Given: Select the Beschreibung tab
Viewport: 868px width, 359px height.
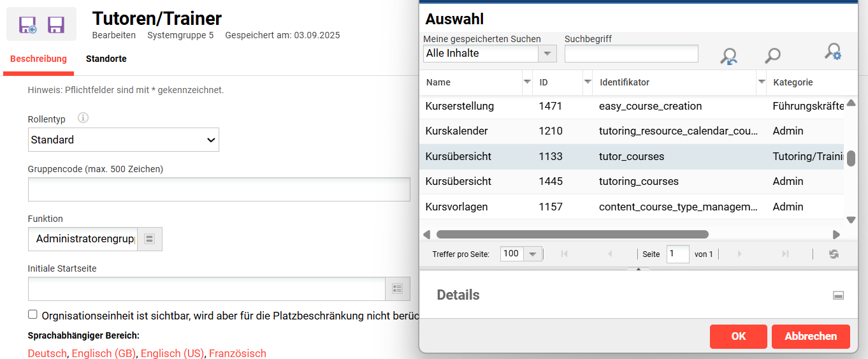Looking at the screenshot, I should point(38,59).
